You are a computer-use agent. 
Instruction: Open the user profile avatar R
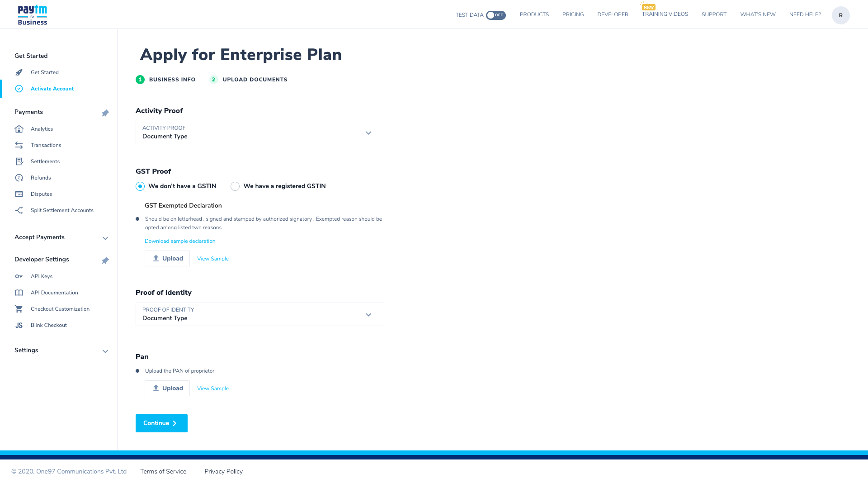840,15
